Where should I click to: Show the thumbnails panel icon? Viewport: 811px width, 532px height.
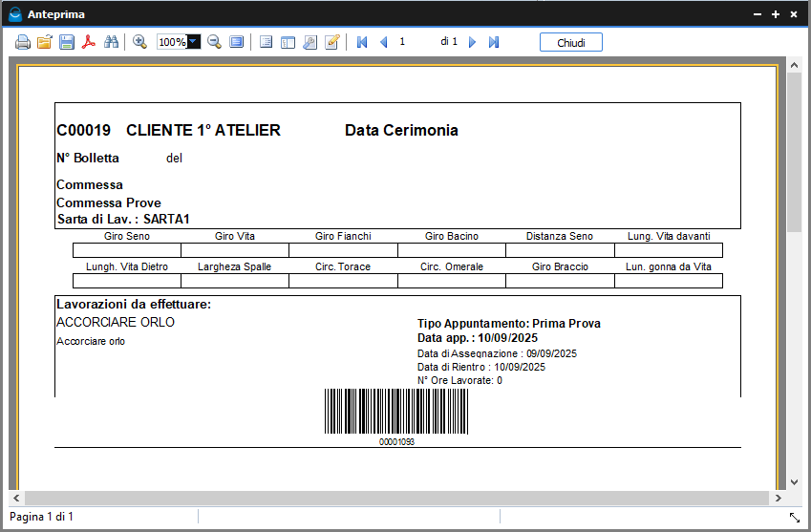(288, 42)
